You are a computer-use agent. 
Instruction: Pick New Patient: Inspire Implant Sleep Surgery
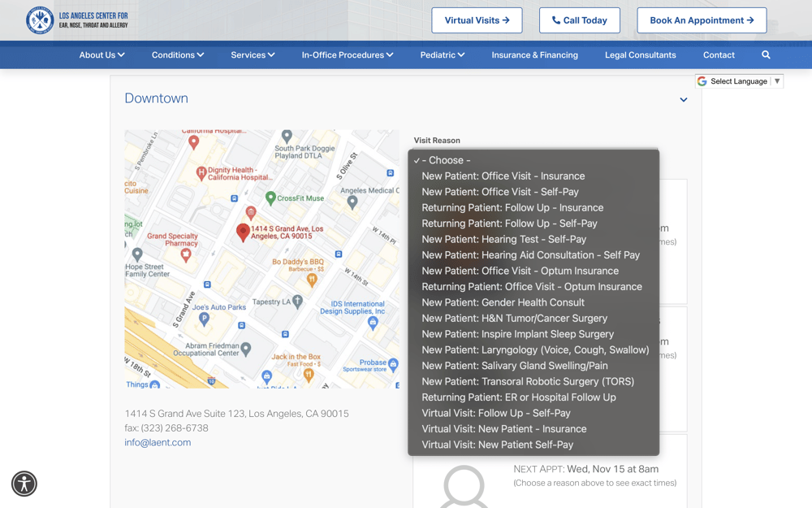coord(533,334)
